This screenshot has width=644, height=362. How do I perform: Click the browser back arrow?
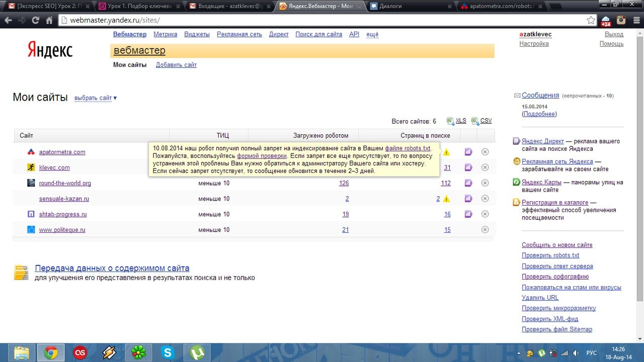pos(9,21)
